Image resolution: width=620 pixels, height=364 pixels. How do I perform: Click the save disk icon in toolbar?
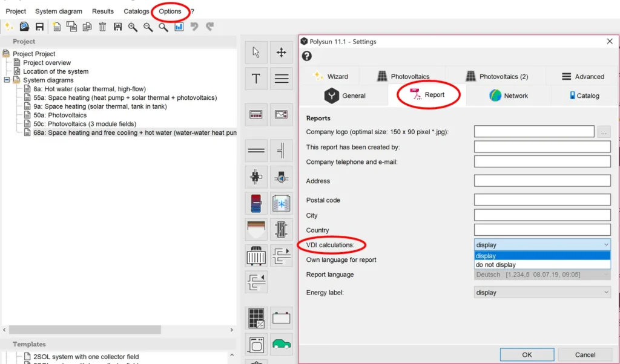click(39, 27)
